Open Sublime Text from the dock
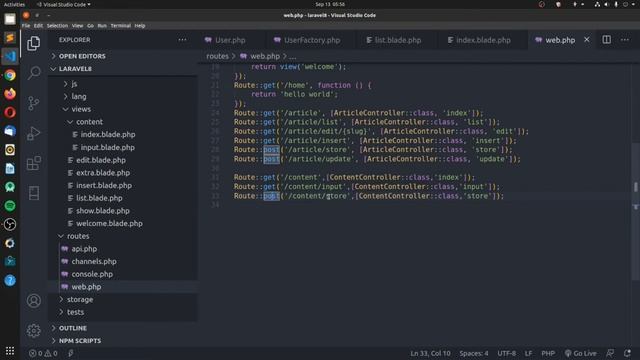This screenshot has width=640, height=360. (10, 38)
